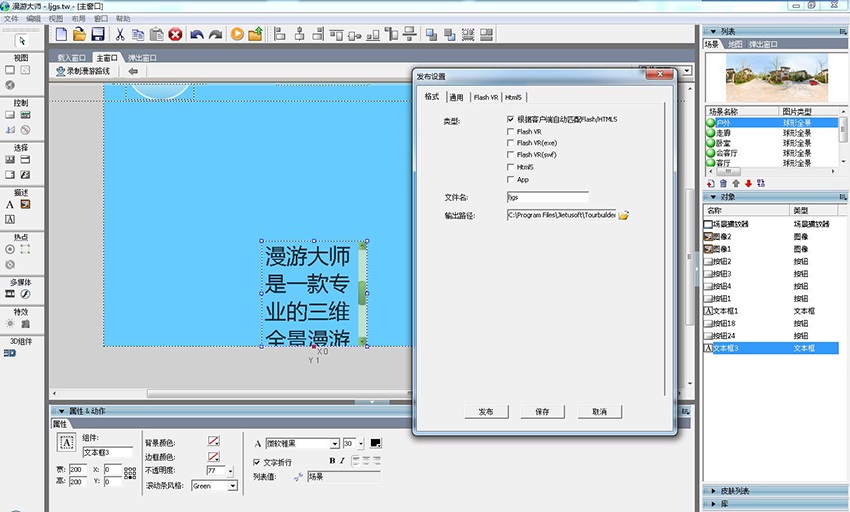Switch to the 弹出窗口 canvas tab
This screenshot has height=512, width=850.
(x=143, y=57)
